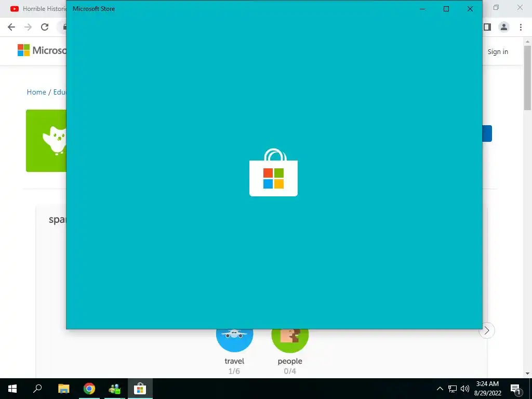532x399 pixels.
Task: Advance screenshots carousel with right chevron
Action: pos(487,330)
